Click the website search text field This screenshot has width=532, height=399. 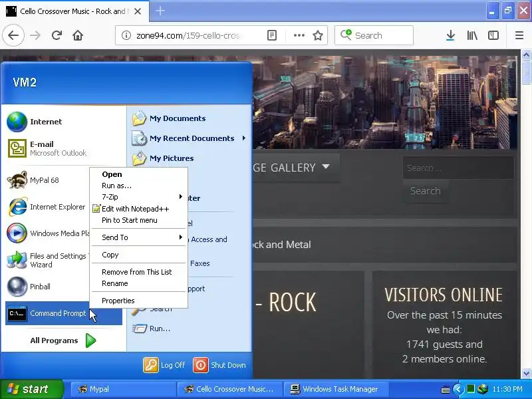[x=458, y=168]
